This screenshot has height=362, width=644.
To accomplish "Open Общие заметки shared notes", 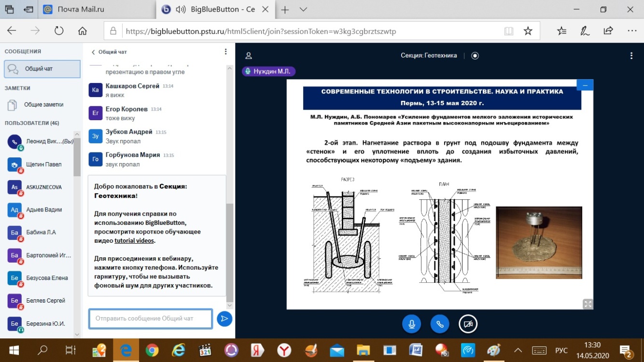I will pyautogui.click(x=42, y=105).
